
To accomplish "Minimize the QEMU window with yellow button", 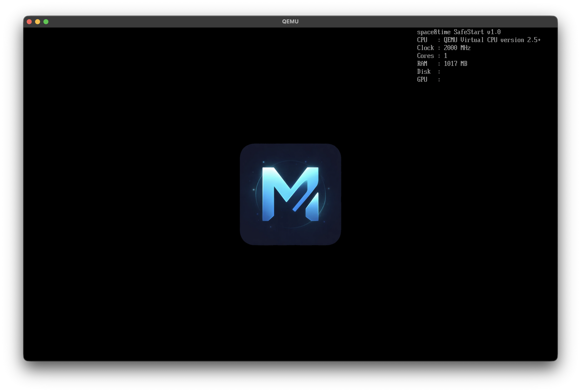I will [x=38, y=22].
